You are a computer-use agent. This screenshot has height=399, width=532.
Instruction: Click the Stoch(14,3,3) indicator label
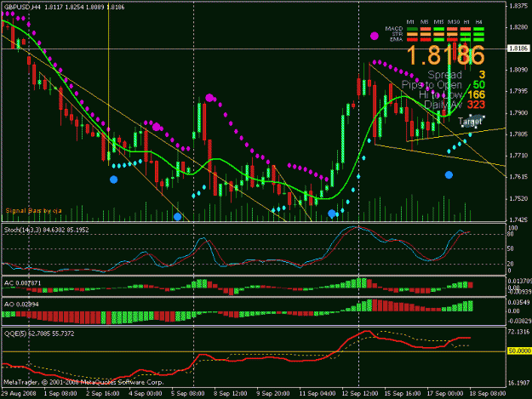(47, 230)
